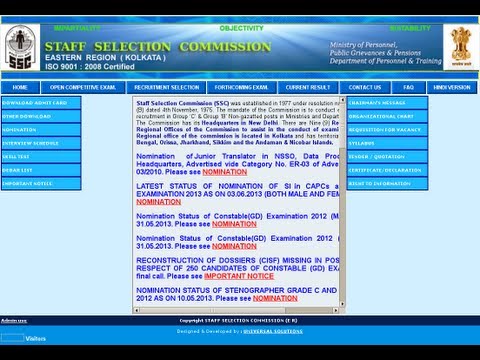Click the Emblem of India image
This screenshot has width=480, height=360.
click(x=461, y=47)
